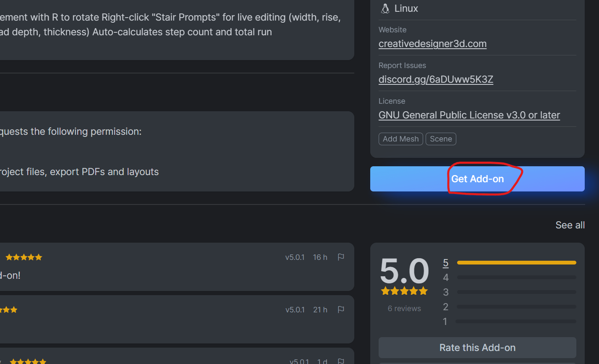Filter reviews by the 5 star link
Screen dimensions: 599x364
point(446,263)
